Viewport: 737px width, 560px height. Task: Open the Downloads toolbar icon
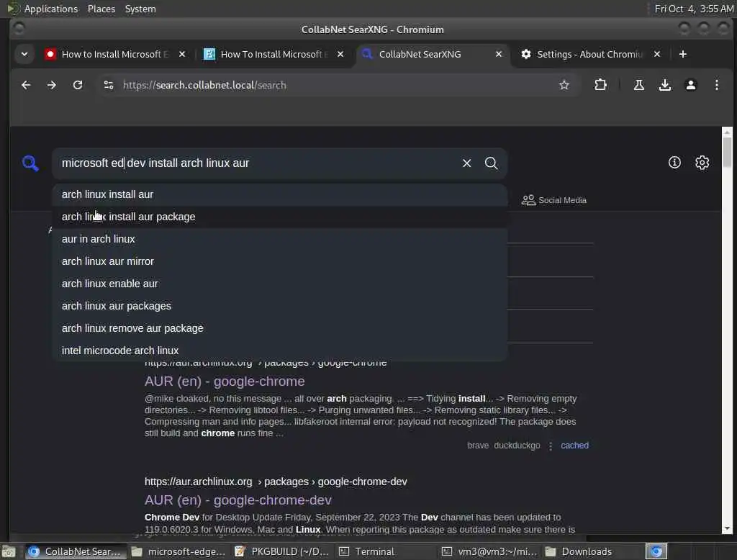(x=664, y=85)
